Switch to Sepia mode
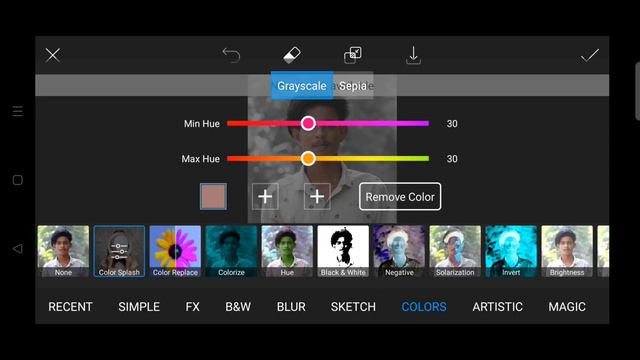This screenshot has width=640, height=360. (353, 86)
